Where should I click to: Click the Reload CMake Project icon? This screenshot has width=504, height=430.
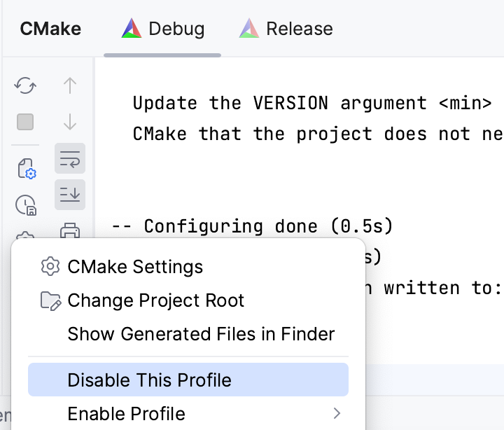pos(26,86)
